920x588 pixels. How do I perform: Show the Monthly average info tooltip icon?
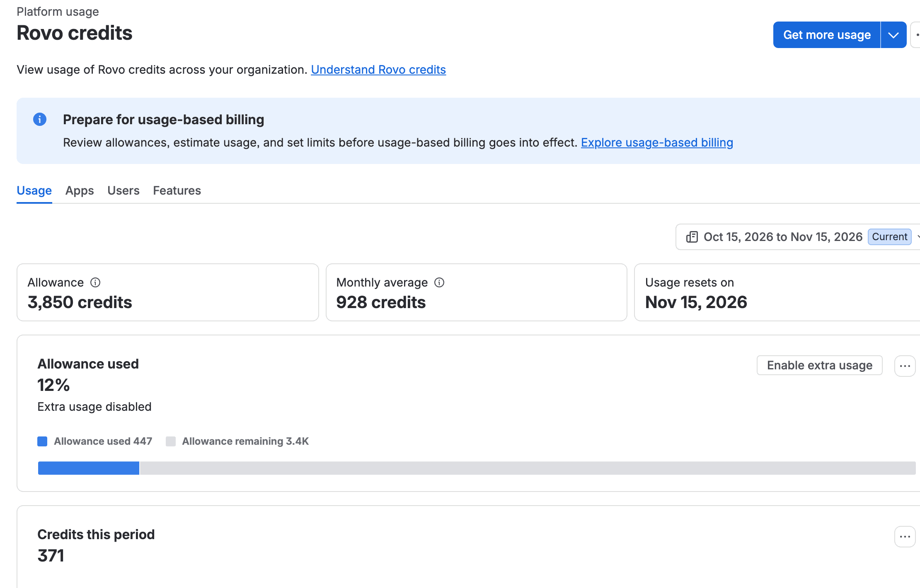[439, 282]
